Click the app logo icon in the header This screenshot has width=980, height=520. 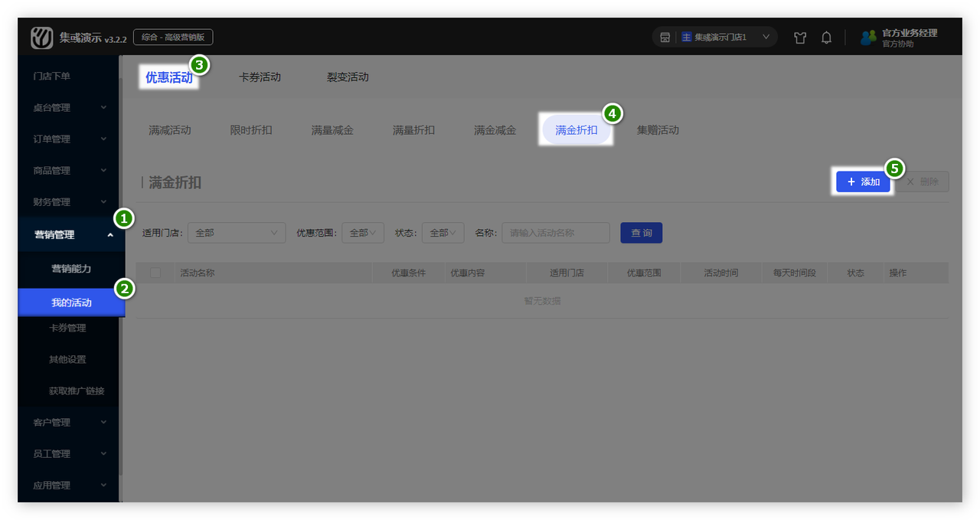[42, 38]
